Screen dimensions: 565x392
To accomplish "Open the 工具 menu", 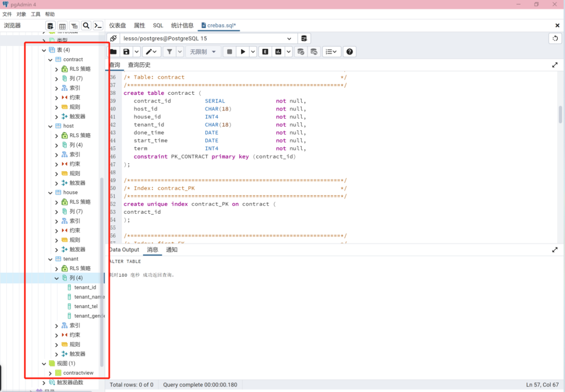I will (x=36, y=14).
